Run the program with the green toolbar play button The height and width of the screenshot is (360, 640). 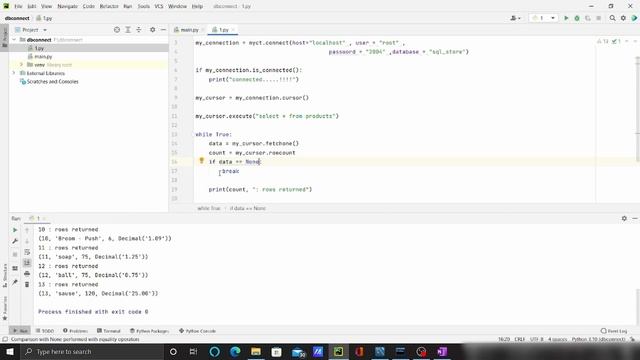566,18
